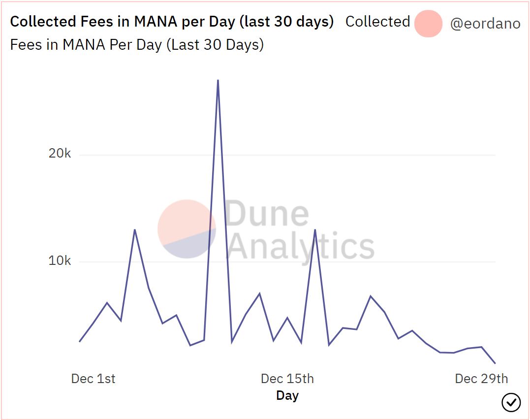Click the @eordano user avatar circle
The width and height of the screenshot is (530, 420).
pyautogui.click(x=428, y=23)
